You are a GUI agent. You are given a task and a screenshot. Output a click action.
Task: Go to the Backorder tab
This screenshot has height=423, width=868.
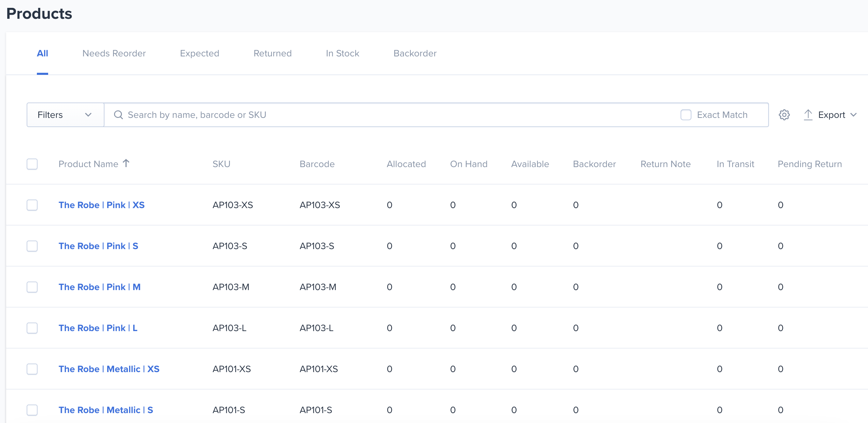coord(415,53)
